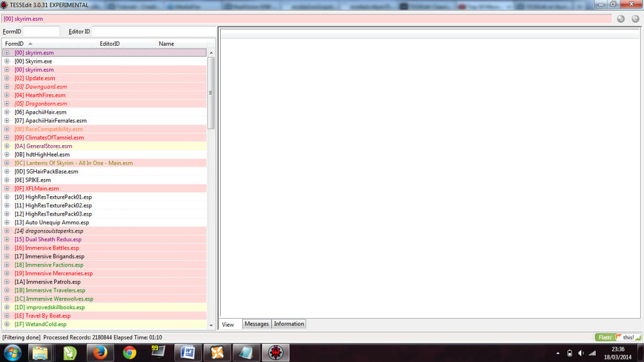Select the '[1F] WetandCold.esp' row
Screen dimensions: 644x362
105,324
